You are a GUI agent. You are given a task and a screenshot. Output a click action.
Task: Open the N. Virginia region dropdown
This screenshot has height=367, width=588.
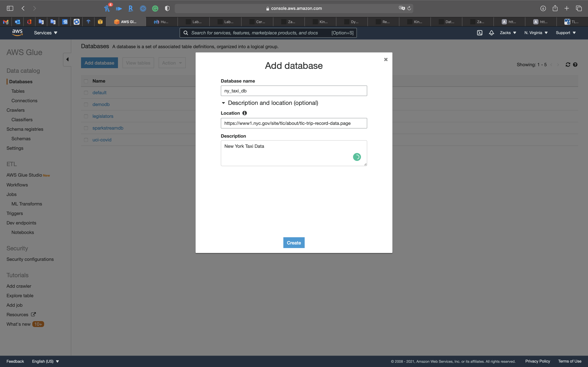pos(536,33)
